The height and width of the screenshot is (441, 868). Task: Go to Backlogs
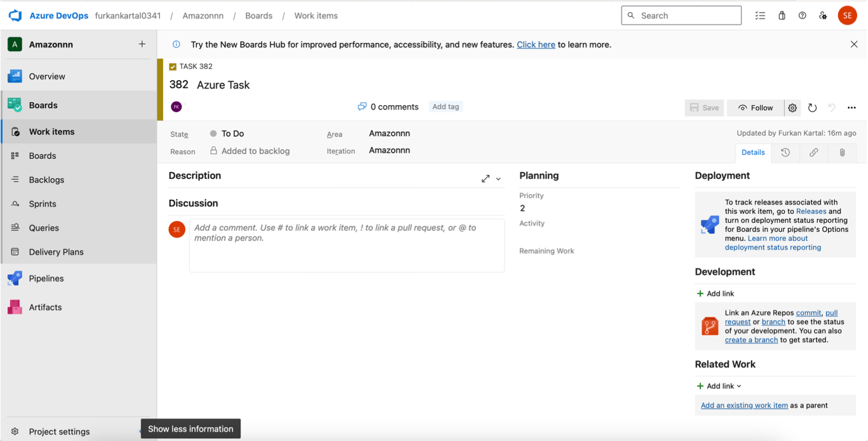79,179
